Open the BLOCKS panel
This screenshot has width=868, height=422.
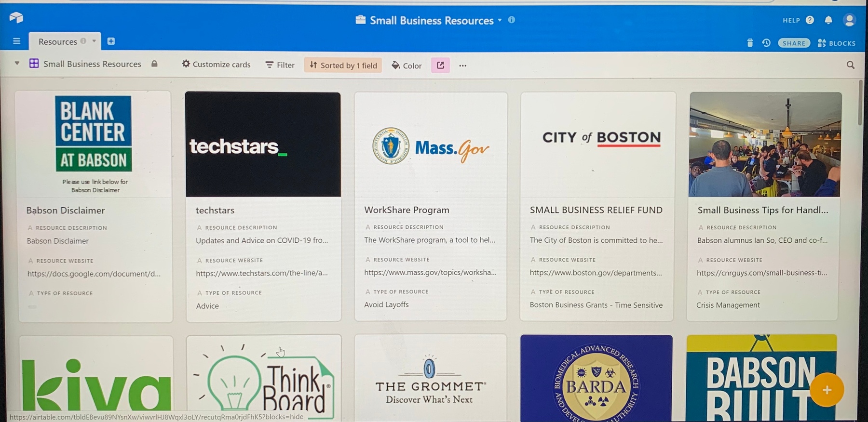tap(837, 43)
